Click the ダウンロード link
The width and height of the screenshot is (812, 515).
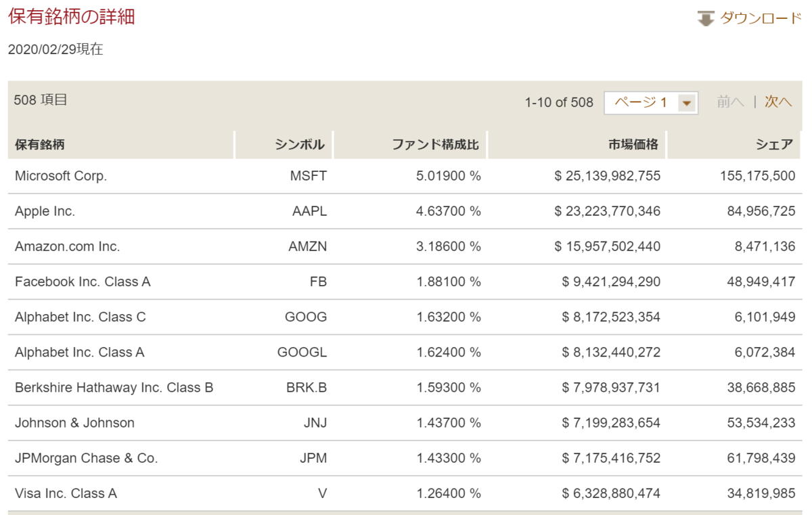(x=761, y=18)
